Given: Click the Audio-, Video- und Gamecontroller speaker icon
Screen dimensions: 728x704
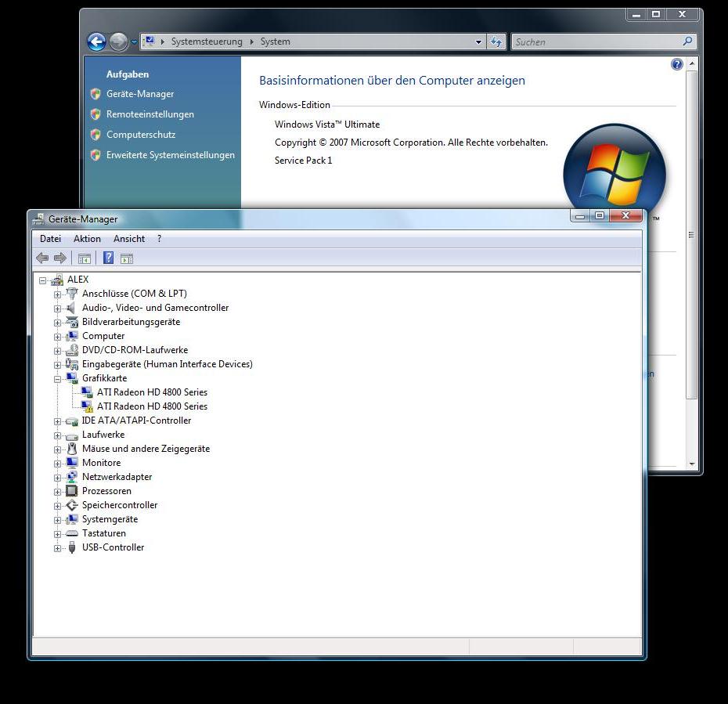Looking at the screenshot, I should coord(72,308).
